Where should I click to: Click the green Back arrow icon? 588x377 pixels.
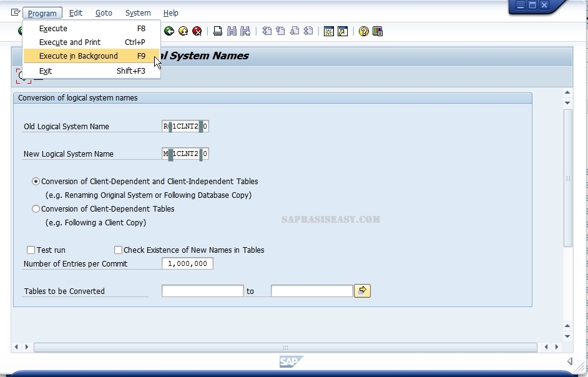tap(169, 31)
